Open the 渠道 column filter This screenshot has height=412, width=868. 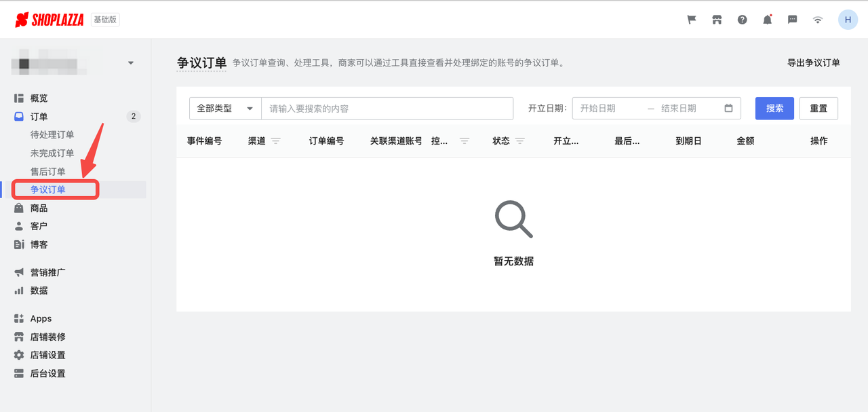click(x=276, y=141)
